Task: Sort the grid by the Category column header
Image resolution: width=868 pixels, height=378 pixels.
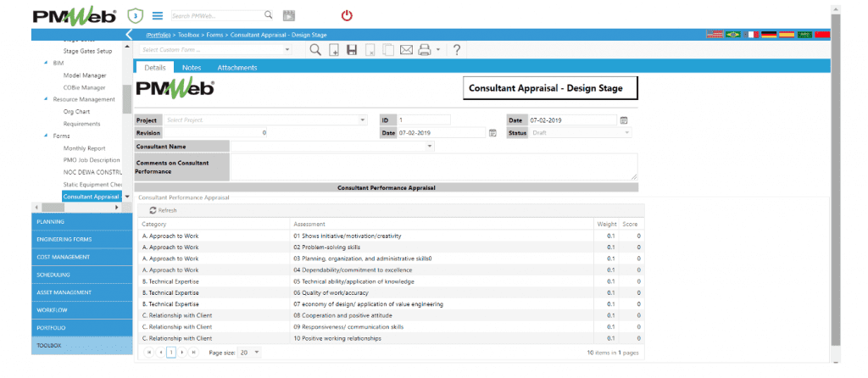Action: [154, 224]
